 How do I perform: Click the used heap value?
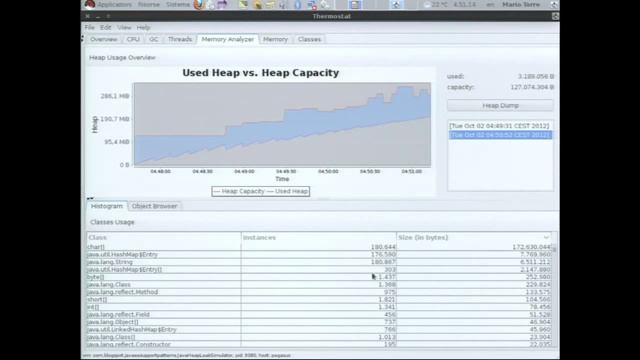click(x=536, y=76)
